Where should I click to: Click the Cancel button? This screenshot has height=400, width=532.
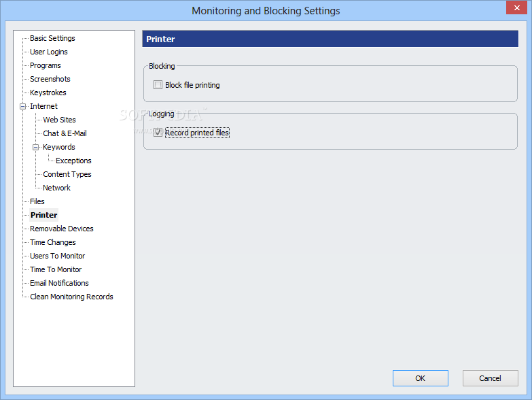491,378
